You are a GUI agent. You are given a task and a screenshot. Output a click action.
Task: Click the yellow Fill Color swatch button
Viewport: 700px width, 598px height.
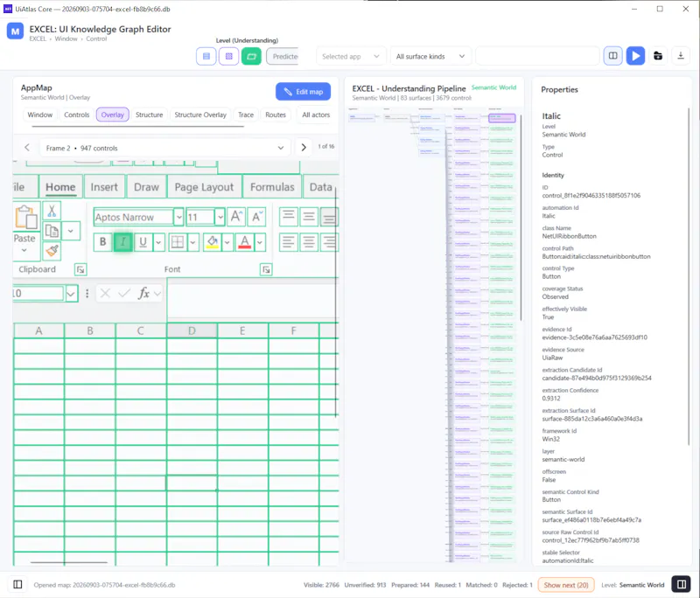[213, 242]
